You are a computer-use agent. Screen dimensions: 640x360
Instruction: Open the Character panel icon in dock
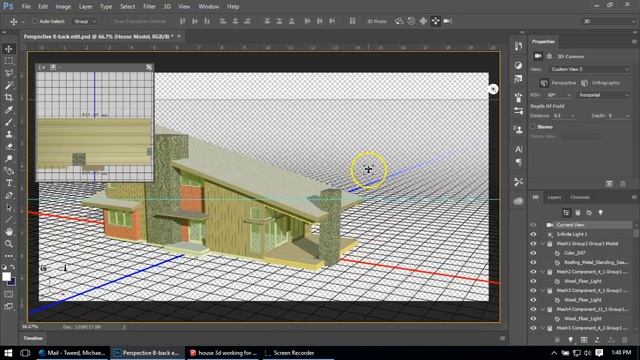(x=518, y=149)
